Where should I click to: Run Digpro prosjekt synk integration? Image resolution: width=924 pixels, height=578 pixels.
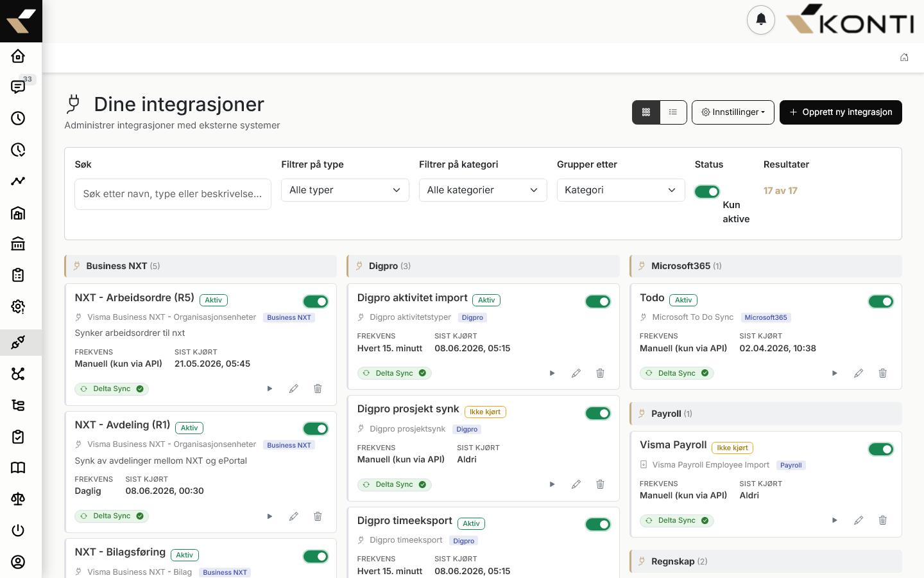pyautogui.click(x=552, y=484)
